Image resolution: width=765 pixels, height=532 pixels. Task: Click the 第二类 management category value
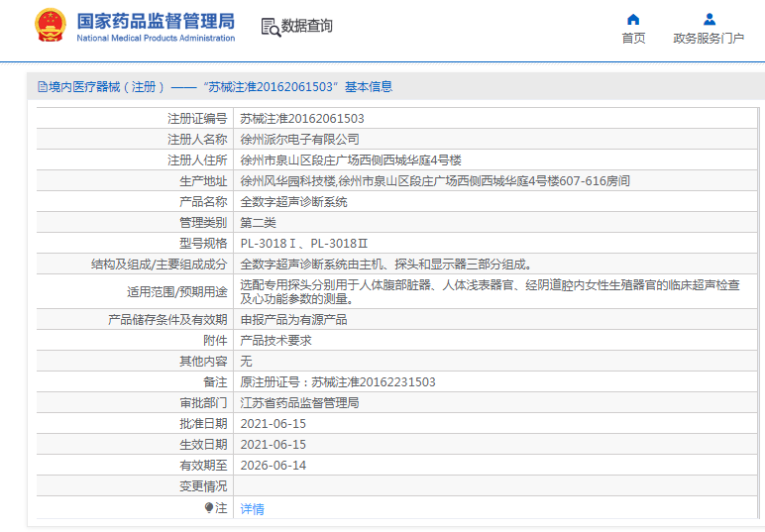[258, 223]
